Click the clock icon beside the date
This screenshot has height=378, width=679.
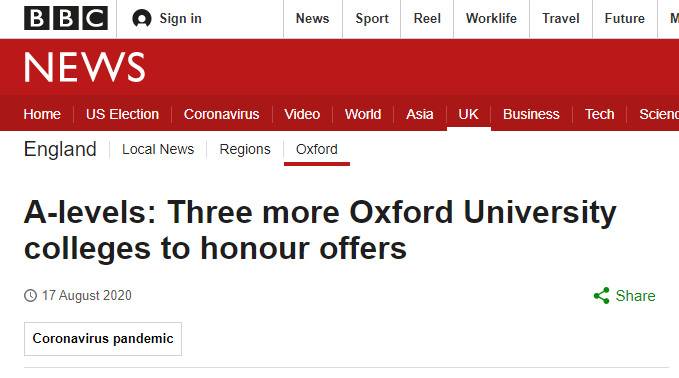click(x=30, y=296)
